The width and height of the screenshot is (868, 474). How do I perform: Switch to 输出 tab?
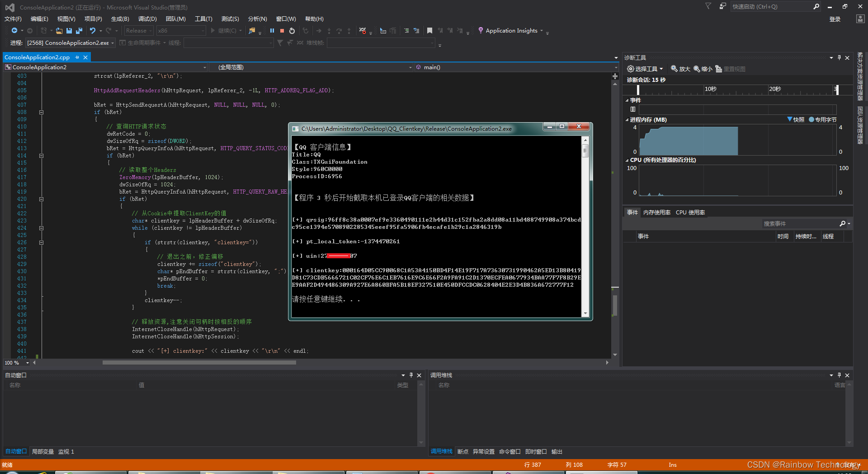557,451
